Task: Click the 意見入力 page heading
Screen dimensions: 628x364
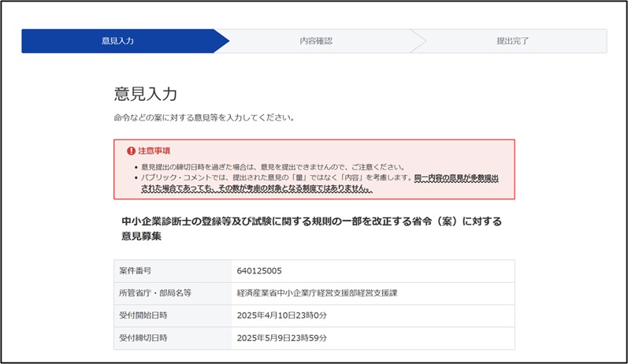Action: [x=146, y=94]
